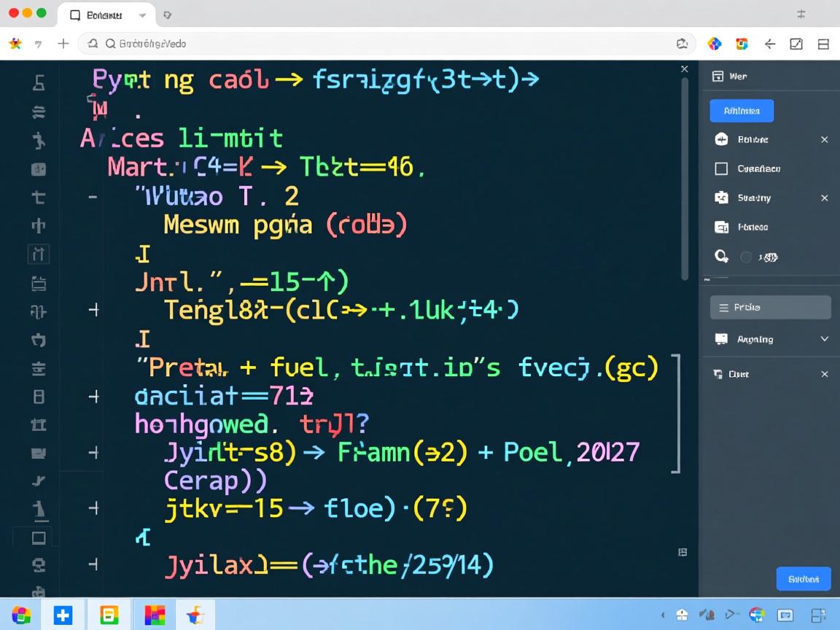Toggle the round switch beside the magnifier icon

pos(745,257)
